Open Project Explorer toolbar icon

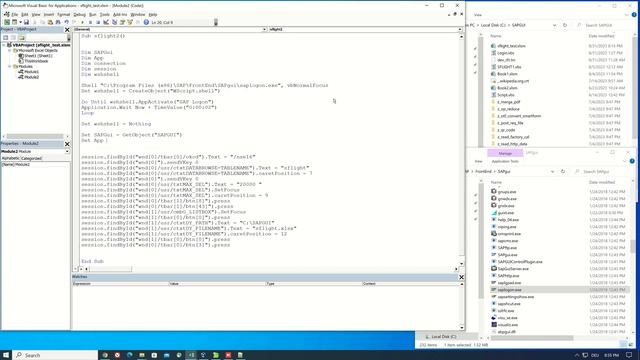tap(114, 22)
